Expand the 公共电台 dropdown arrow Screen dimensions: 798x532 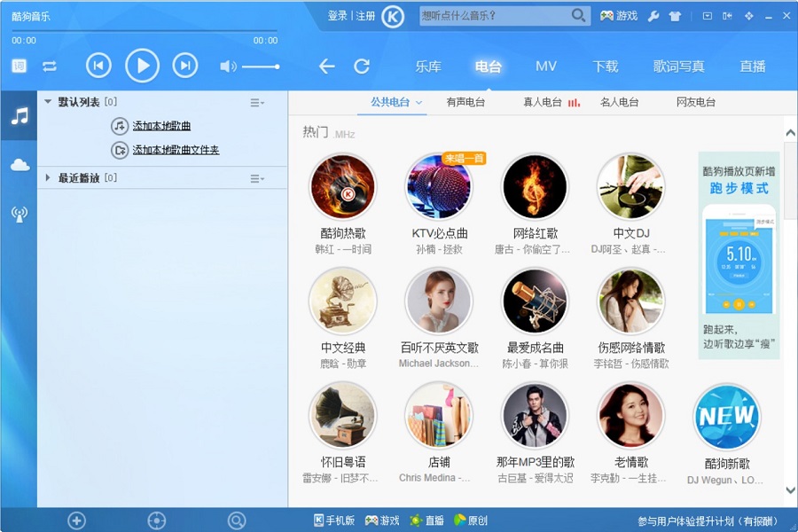click(x=419, y=103)
